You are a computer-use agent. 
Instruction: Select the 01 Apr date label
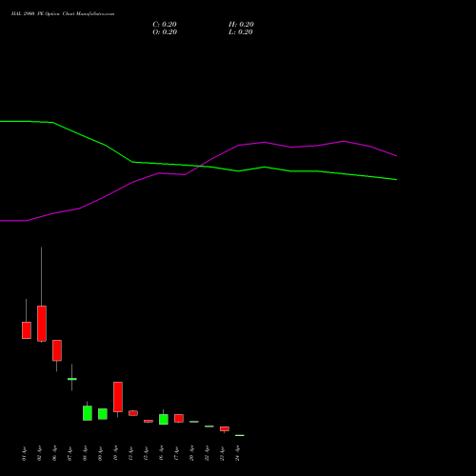[25, 453]
